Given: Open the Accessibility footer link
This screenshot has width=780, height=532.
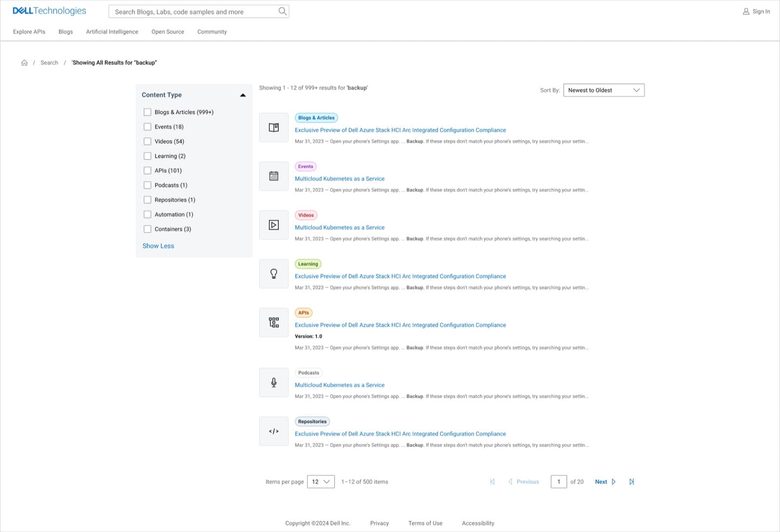Looking at the screenshot, I should coord(478,523).
